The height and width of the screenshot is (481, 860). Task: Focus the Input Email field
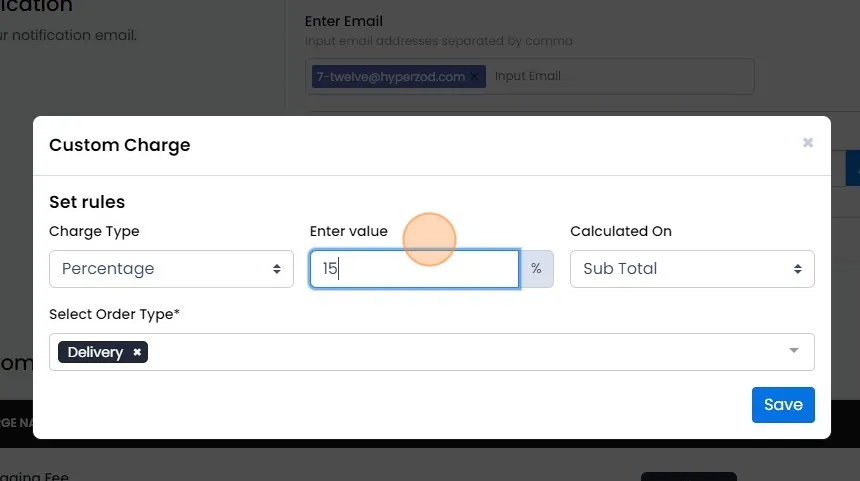coord(600,76)
